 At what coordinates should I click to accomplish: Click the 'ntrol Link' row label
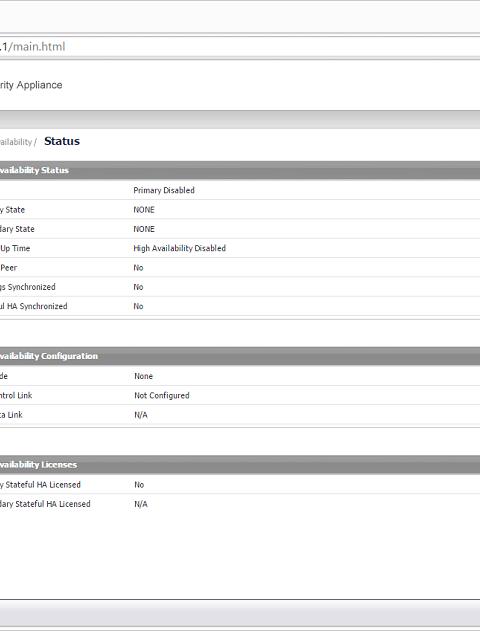(16, 396)
